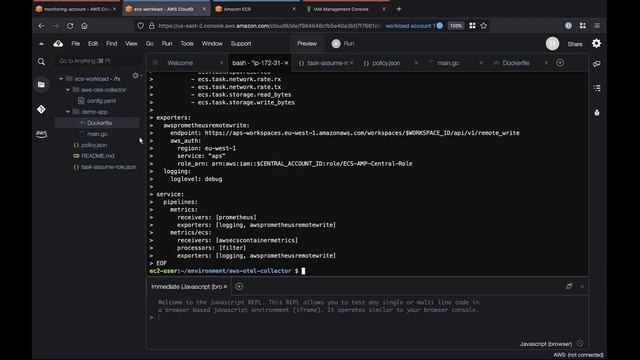Collapse the aws-otel-collector folder
The width and height of the screenshot is (640, 360).
coord(68,90)
